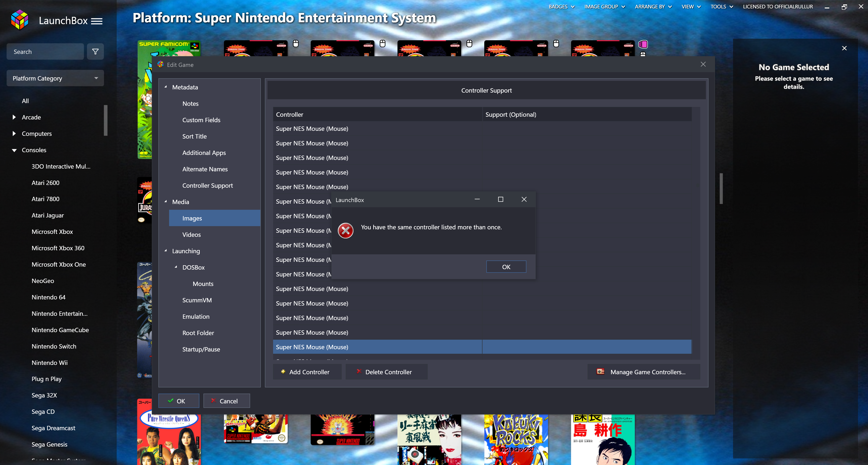
Task: Select Nintendo 64 platform
Action: pos(48,297)
